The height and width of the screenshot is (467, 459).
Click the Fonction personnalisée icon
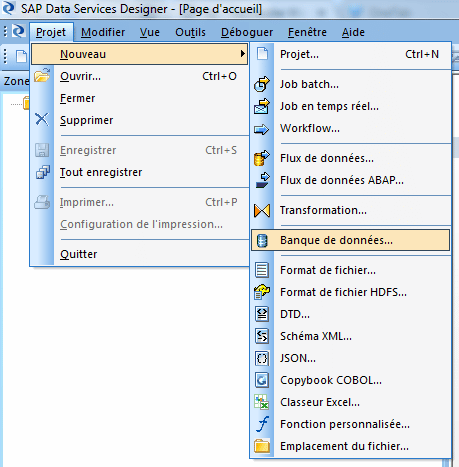click(x=262, y=424)
